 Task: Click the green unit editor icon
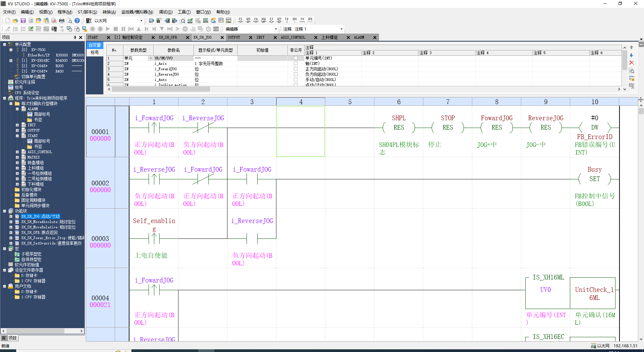(x=206, y=20)
